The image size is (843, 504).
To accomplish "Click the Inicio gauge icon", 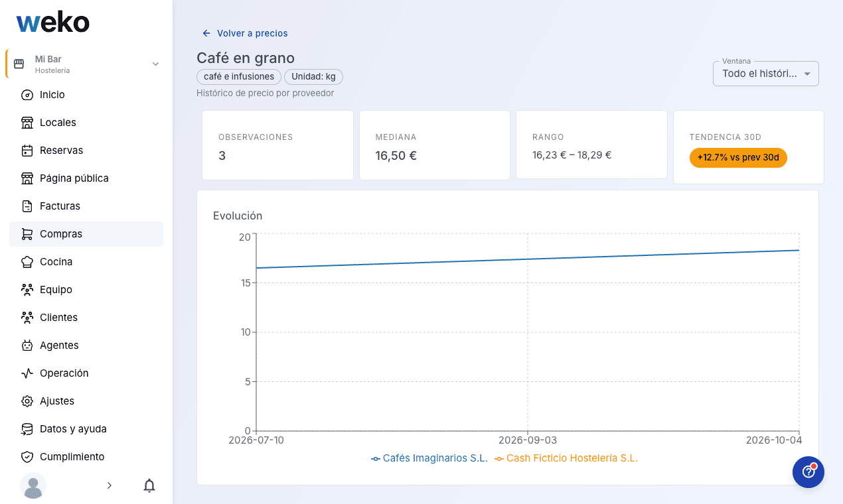I will coord(27,95).
